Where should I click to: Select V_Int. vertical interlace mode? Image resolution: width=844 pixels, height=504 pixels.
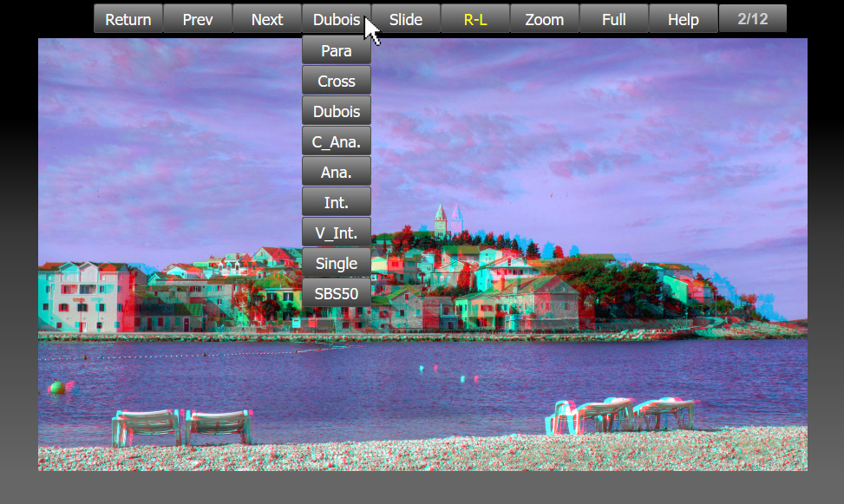[x=337, y=232]
